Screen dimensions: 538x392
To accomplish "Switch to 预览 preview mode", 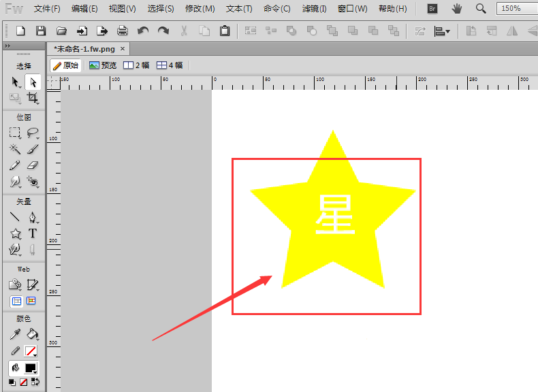I will (x=103, y=65).
